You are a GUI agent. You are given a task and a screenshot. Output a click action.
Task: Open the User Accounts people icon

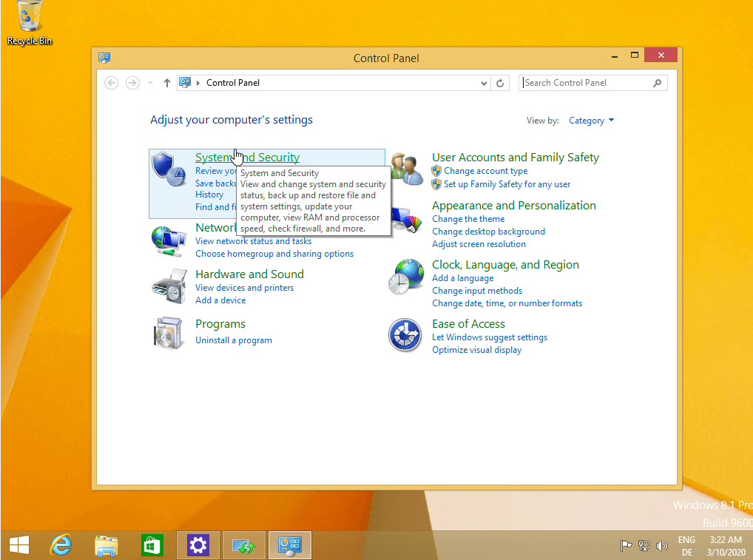406,169
